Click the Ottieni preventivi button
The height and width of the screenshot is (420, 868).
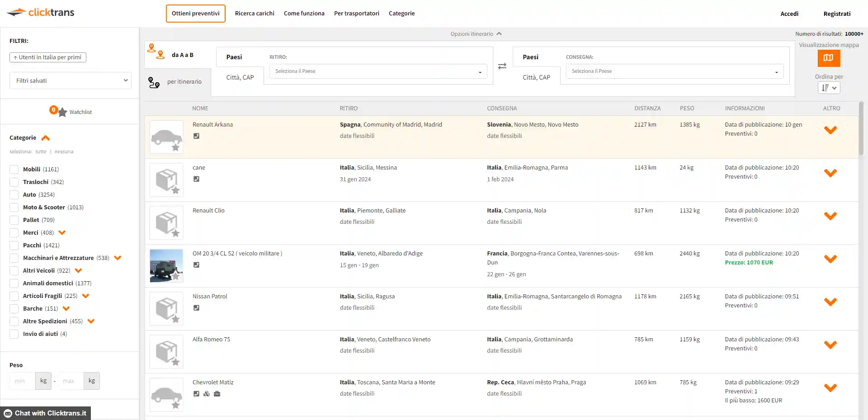pos(195,14)
